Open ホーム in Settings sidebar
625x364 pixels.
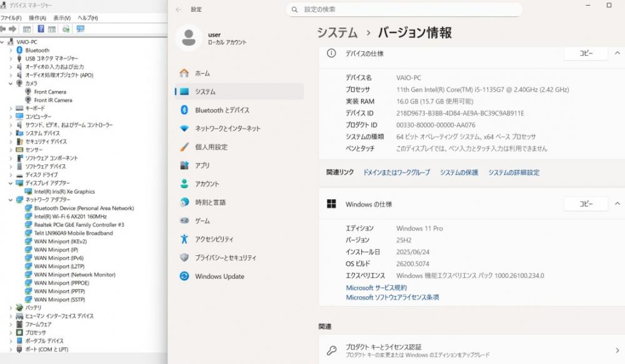[x=239, y=73]
